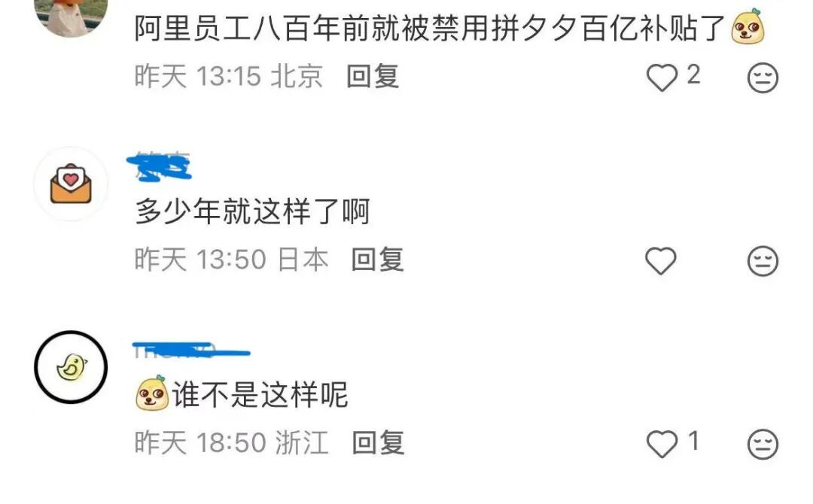This screenshot has width=813, height=504.
Task: Like the 13:50 Japan comment
Action: [661, 260]
